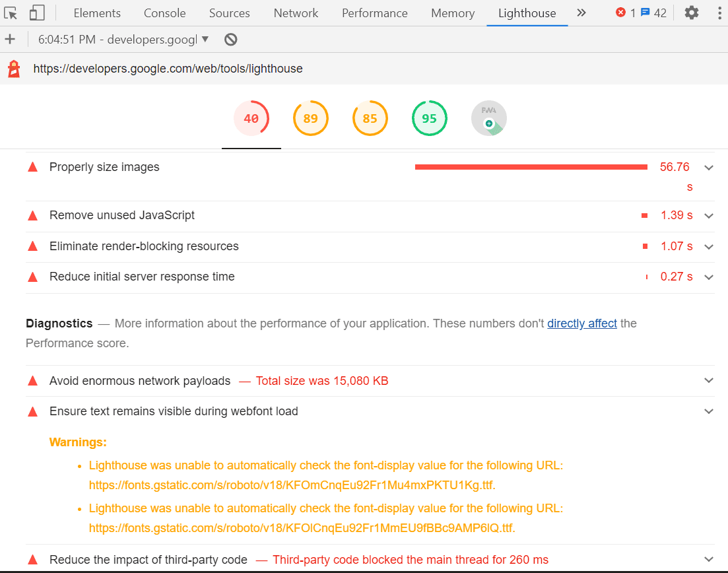Select the Performance score gauge 40

click(x=251, y=119)
